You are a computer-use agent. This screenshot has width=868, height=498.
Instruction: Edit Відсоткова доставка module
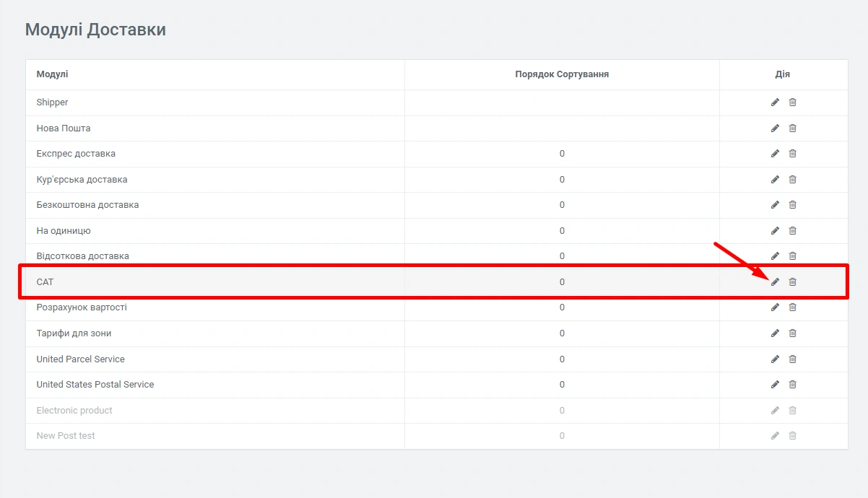(x=775, y=256)
